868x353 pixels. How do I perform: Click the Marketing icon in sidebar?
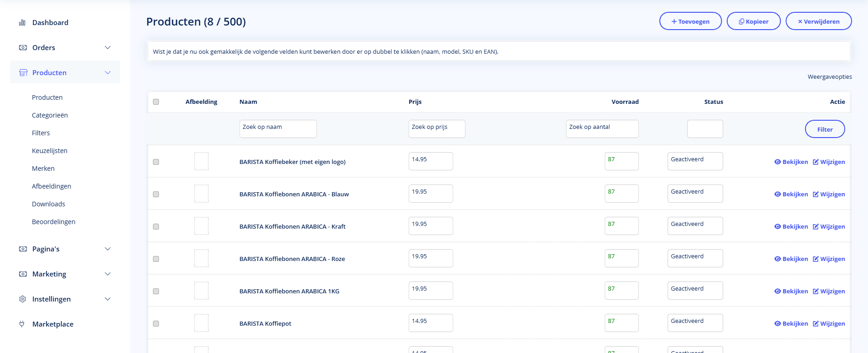[x=23, y=274]
